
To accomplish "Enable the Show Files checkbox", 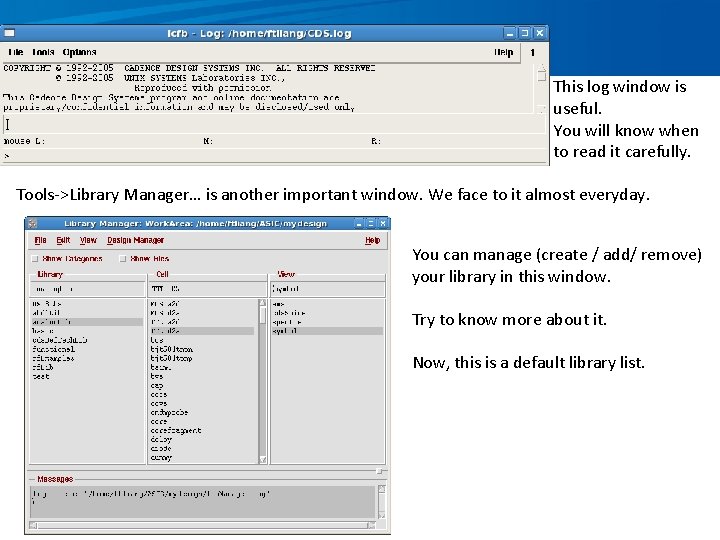I will [x=123, y=259].
